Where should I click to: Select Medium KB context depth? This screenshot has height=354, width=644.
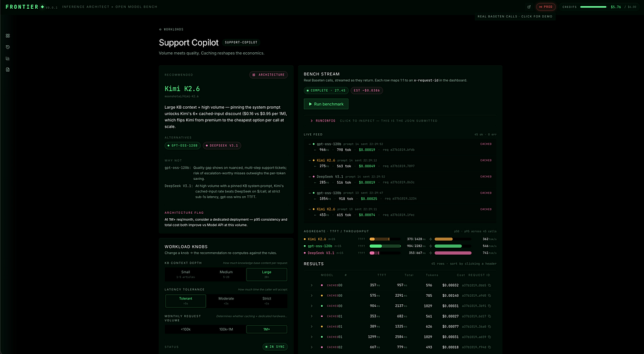(x=226, y=274)
